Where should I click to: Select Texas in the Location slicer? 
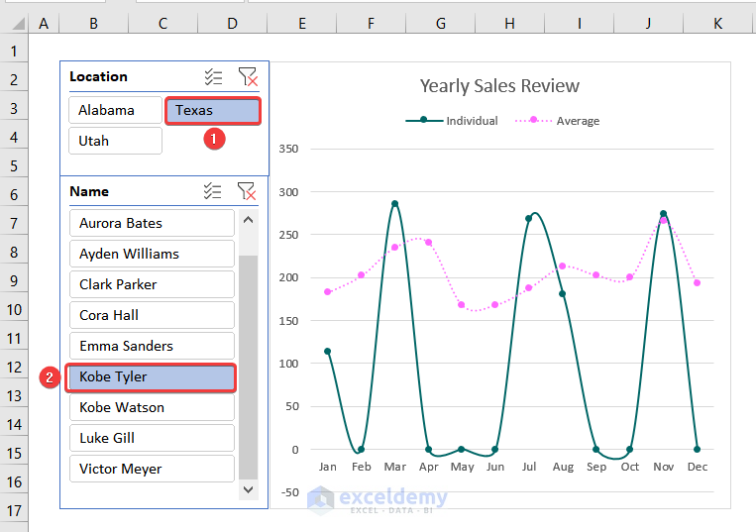(x=213, y=111)
